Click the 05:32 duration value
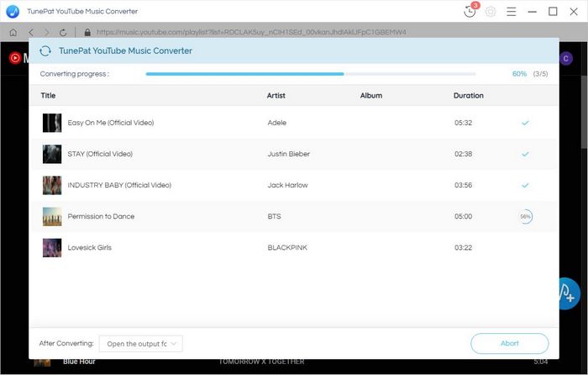Screen dimensions: 588x375 463,123
